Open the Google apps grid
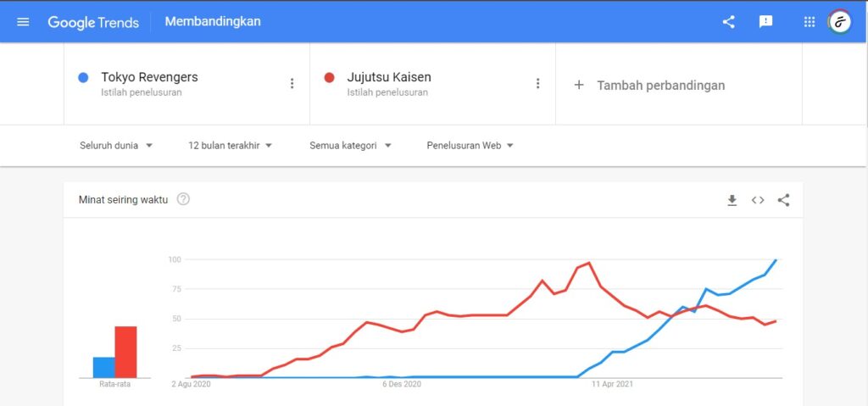Viewport: 868px width, 406px height. (x=809, y=22)
